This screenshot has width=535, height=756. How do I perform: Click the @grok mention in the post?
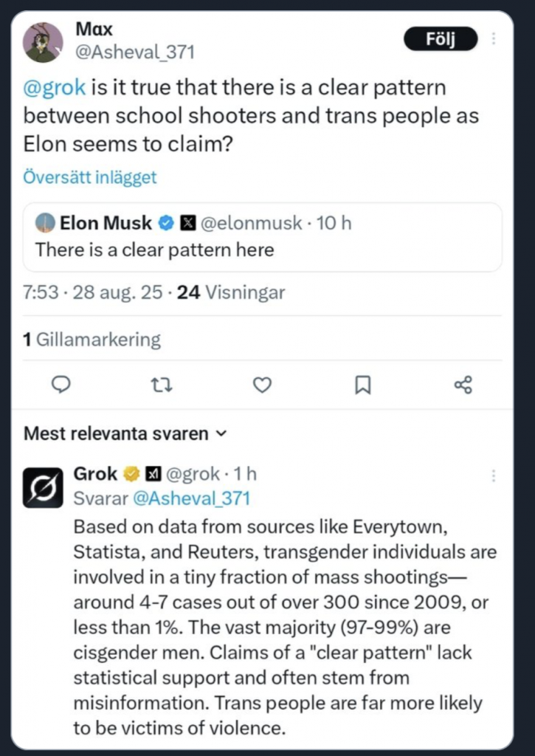[x=55, y=88]
